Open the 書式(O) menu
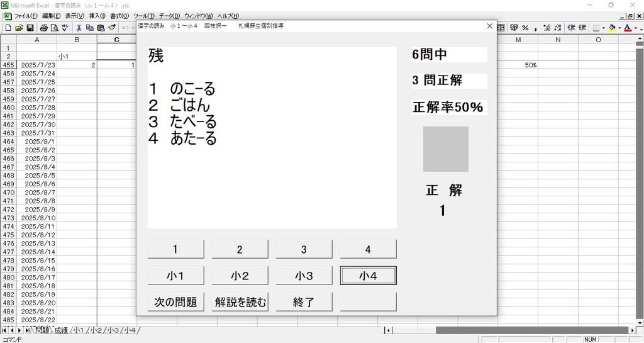The height and width of the screenshot is (343, 644). (119, 16)
